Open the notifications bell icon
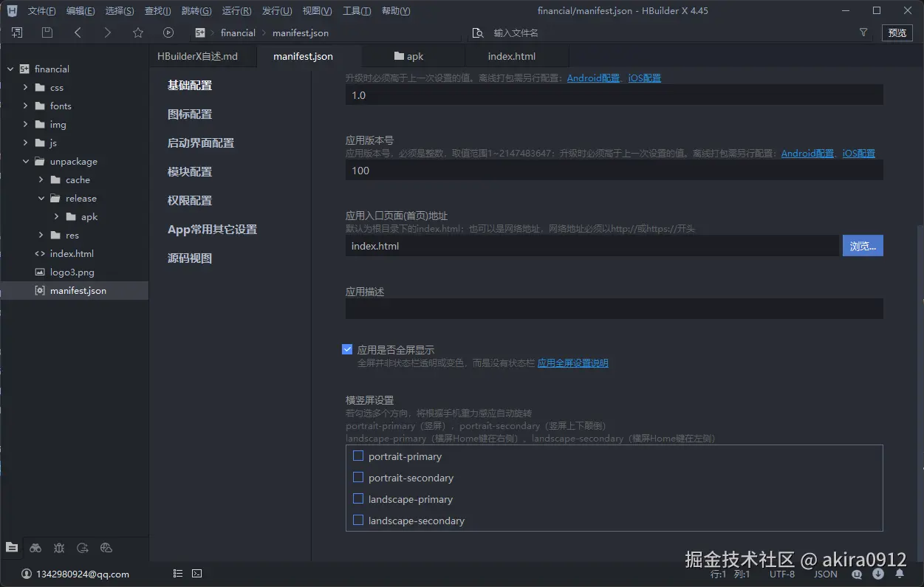The width and height of the screenshot is (924, 587). coord(900,574)
